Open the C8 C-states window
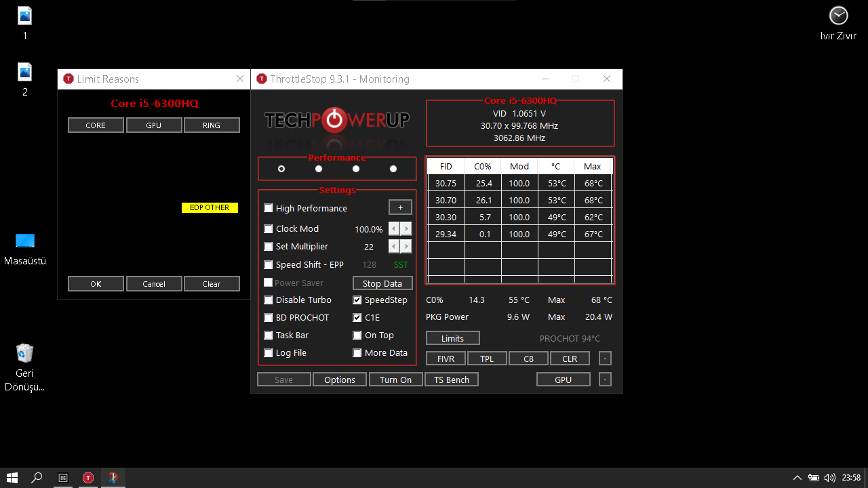The height and width of the screenshot is (488, 868). (x=528, y=359)
